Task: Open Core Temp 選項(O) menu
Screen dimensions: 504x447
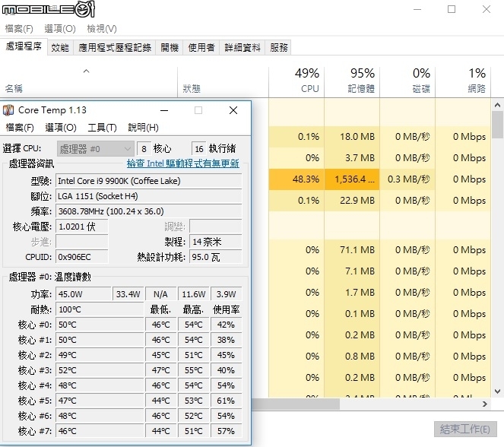Action: 61,128
